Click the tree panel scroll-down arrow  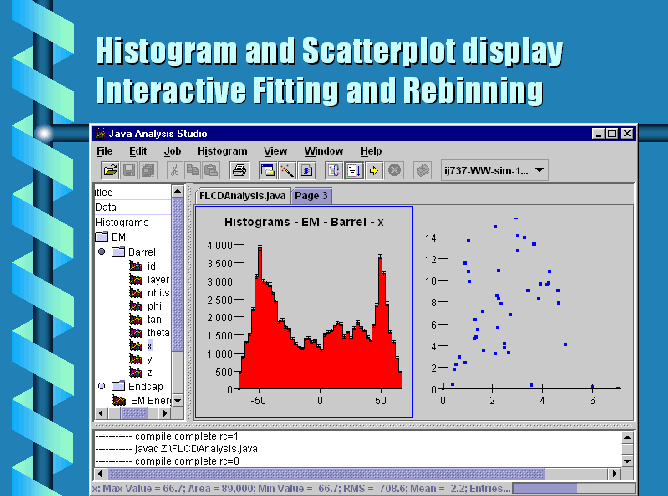[178, 401]
